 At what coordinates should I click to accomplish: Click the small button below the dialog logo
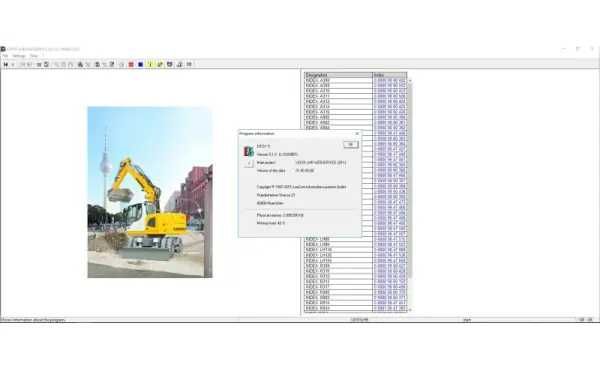point(249,163)
